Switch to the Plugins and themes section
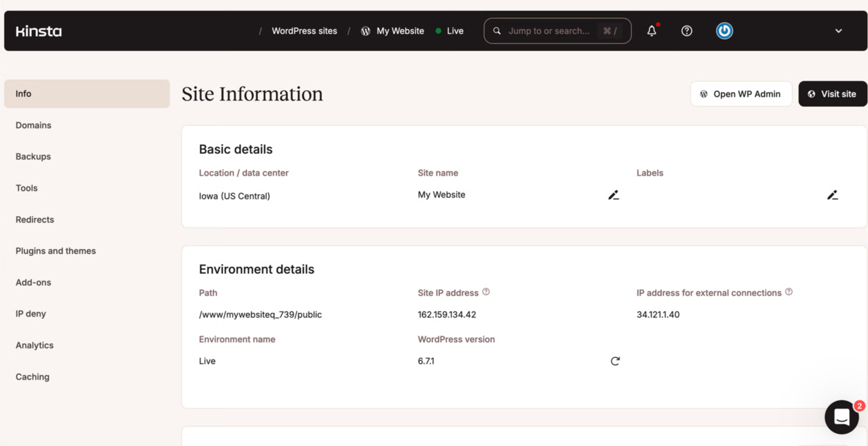Viewport: 868px width, 446px height. [56, 251]
